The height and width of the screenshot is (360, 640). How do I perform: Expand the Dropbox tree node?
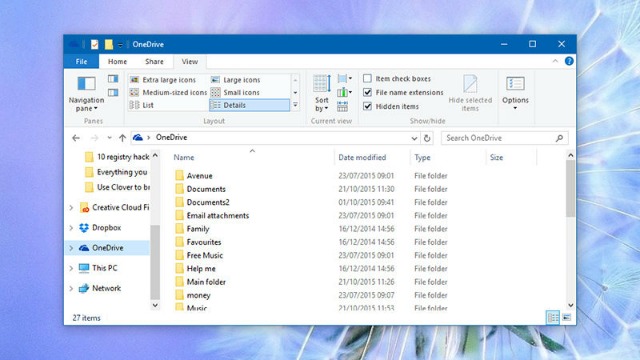point(71,228)
